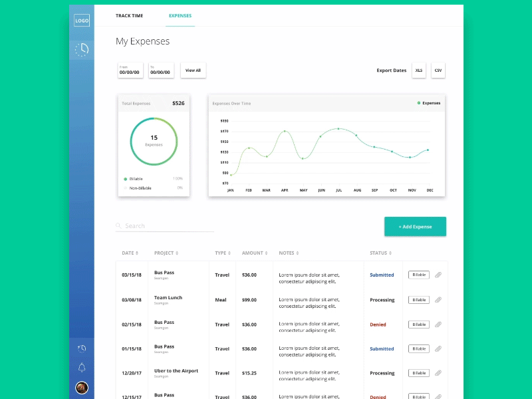The width and height of the screenshot is (532, 399).
Task: Click the clock icon above the bell
Action: (81, 347)
